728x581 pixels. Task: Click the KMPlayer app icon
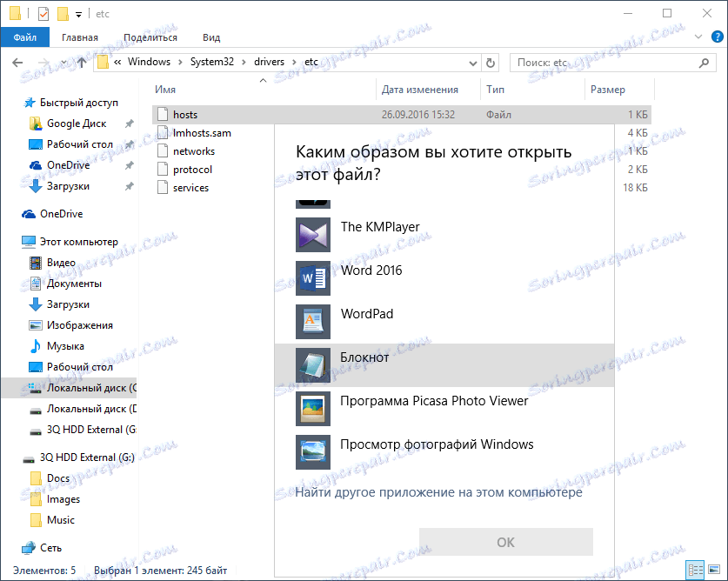click(313, 235)
